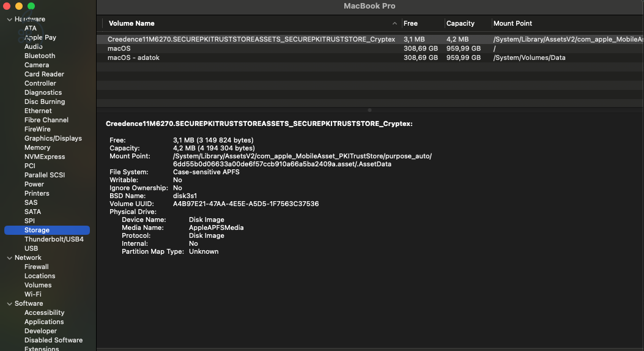Screen dimensions: 644x351
Task: Click the Case-sensitive APFS file system value
Action: (206, 172)
